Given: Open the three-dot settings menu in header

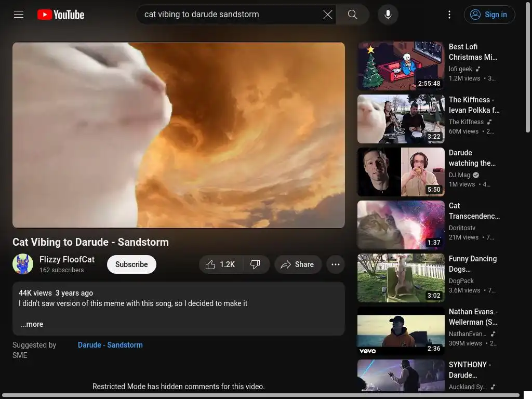Looking at the screenshot, I should [x=449, y=15].
